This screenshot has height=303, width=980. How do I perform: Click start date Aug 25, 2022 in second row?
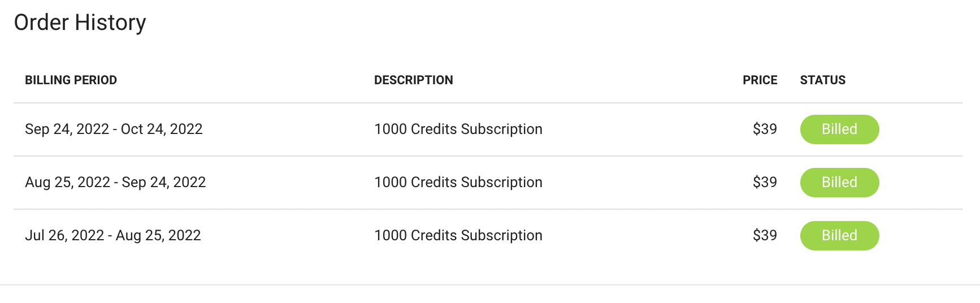[67, 183]
